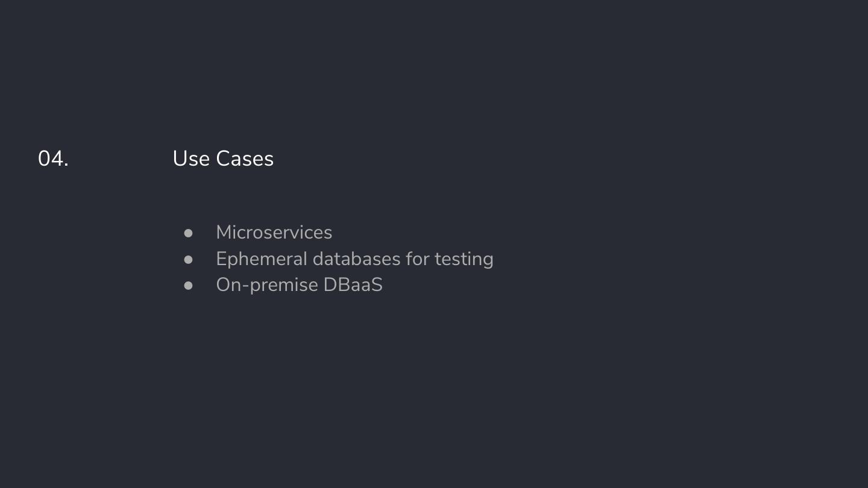Click the word "testing" in second bullet
The height and width of the screenshot is (488, 868).
(464, 259)
